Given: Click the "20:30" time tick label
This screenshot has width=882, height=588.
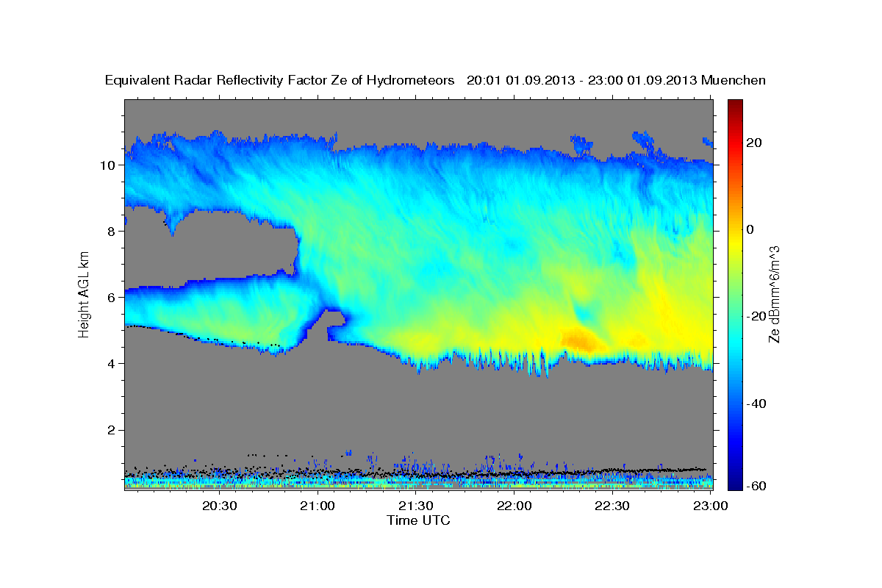Looking at the screenshot, I should pyautogui.click(x=220, y=506).
